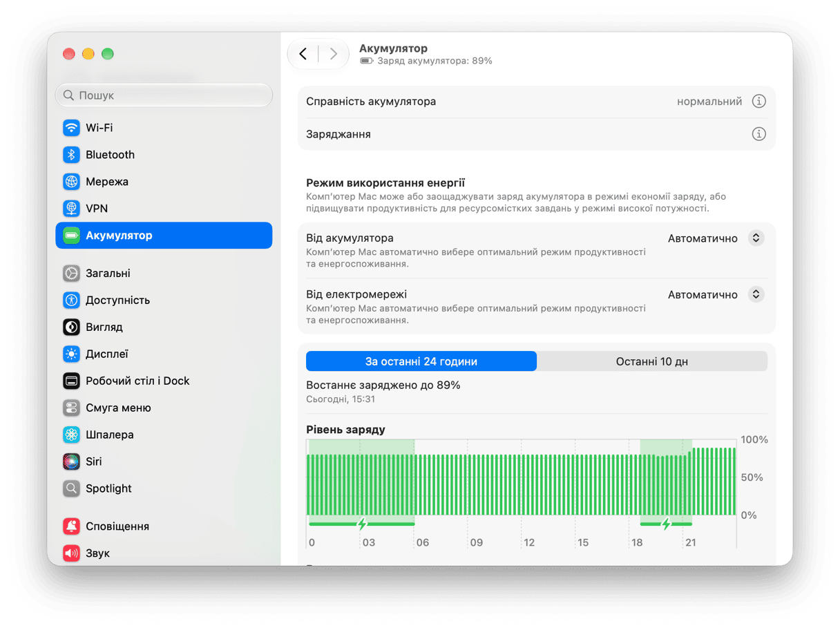Click Востаннє заряджено до 89% text
This screenshot has width=840, height=628.
tap(383, 385)
